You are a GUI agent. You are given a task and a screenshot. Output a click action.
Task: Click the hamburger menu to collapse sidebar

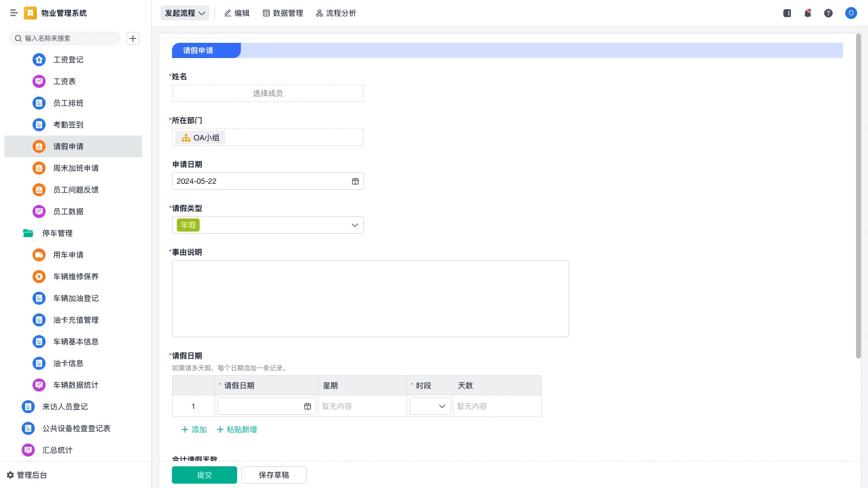(14, 13)
